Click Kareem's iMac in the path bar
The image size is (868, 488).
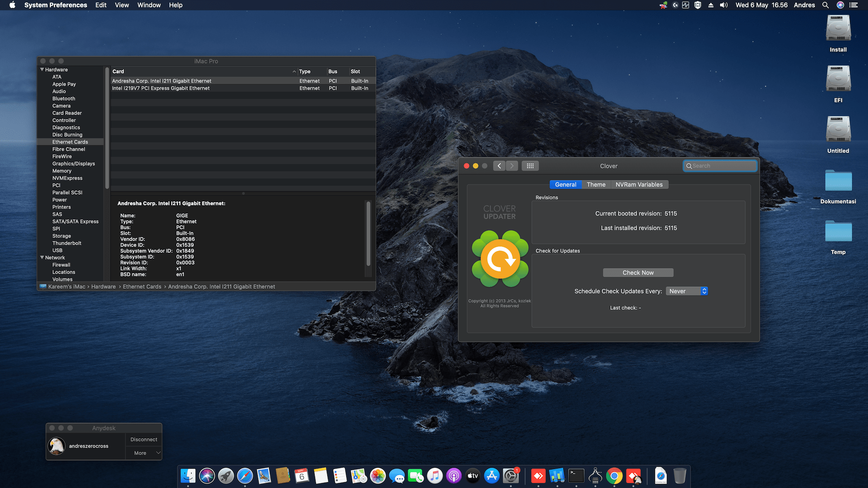click(67, 286)
